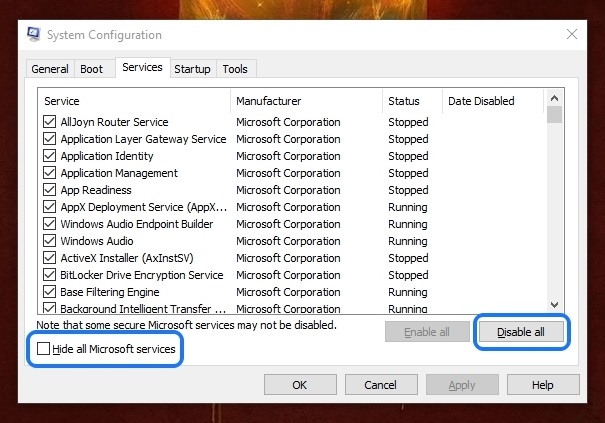Click Running status of Base Filtering Engine
The height and width of the screenshot is (423, 605).
(x=408, y=292)
